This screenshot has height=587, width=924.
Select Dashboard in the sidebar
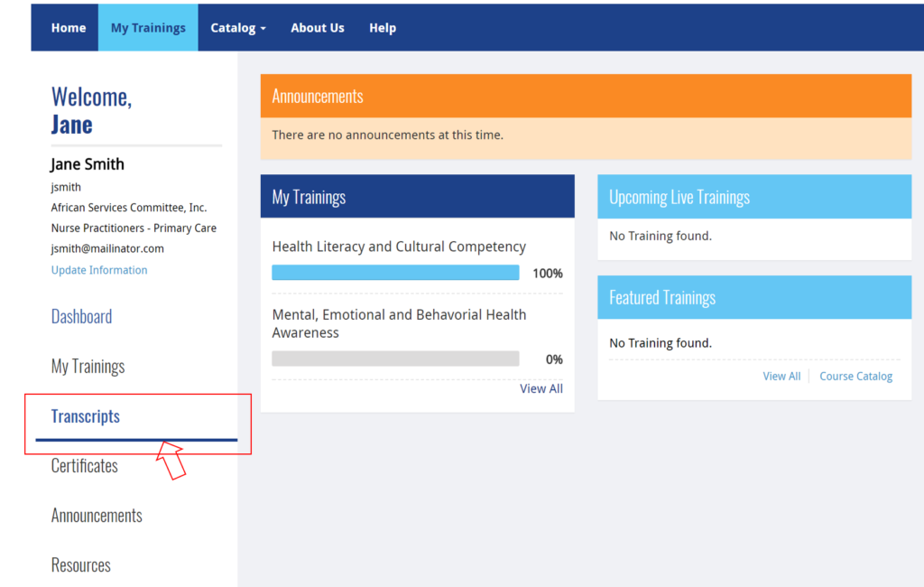(81, 316)
